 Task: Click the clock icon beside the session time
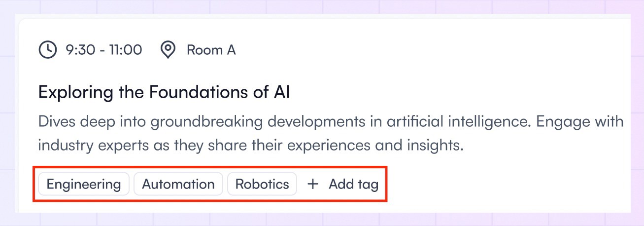48,50
